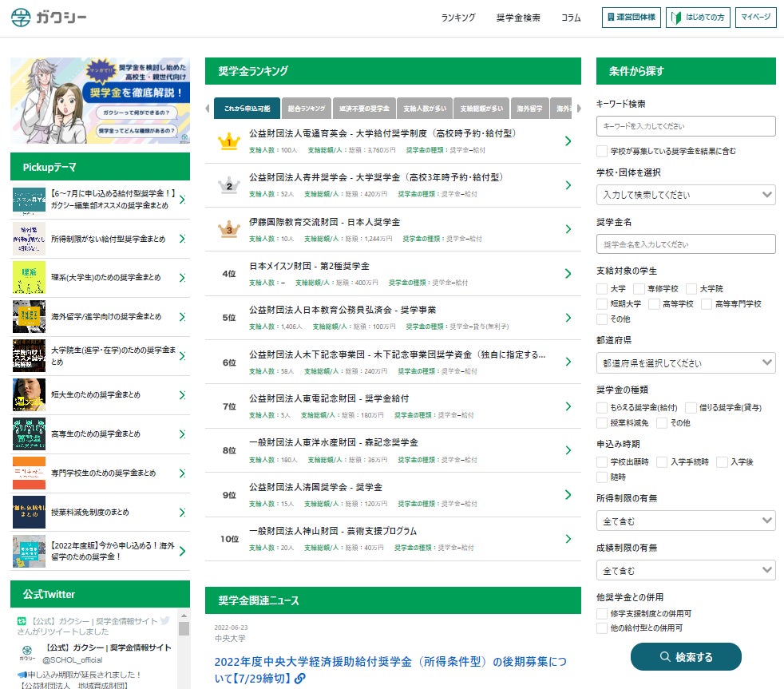Click the gold crown icon for rank 1
784x689 pixels.
point(231,142)
